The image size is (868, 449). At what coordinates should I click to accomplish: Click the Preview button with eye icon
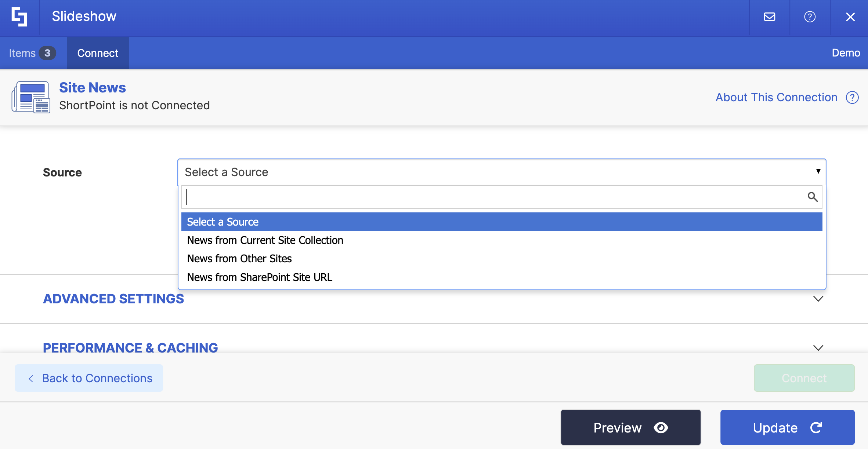630,427
